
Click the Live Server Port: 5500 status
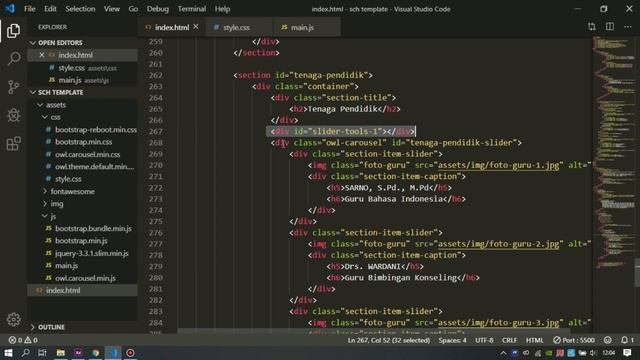click(x=574, y=340)
